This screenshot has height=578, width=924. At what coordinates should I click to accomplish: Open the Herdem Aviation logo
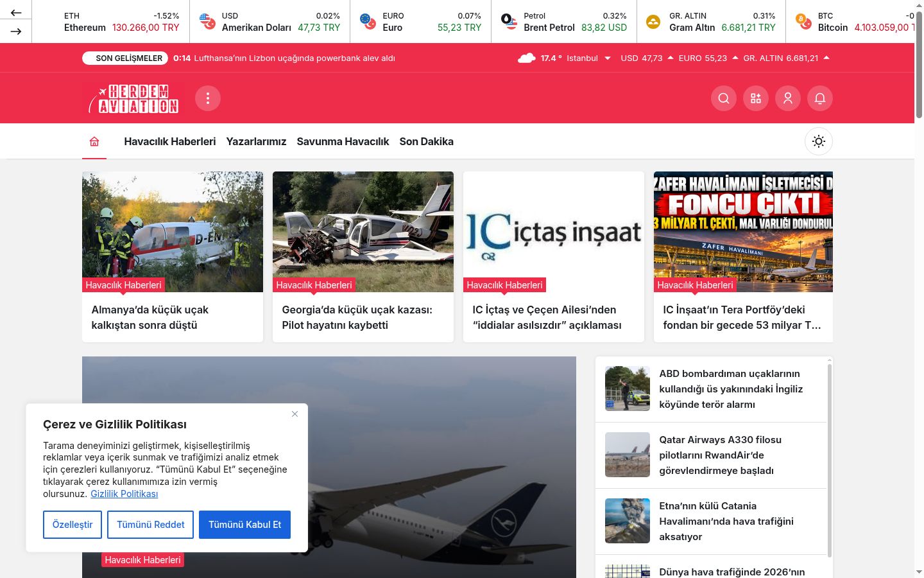[x=133, y=98]
